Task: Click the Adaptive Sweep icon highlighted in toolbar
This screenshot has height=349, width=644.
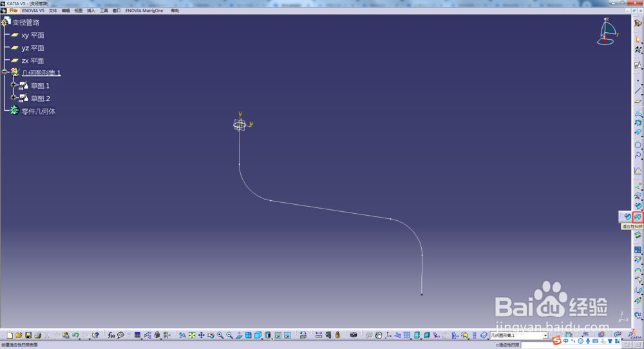Action: tap(638, 217)
